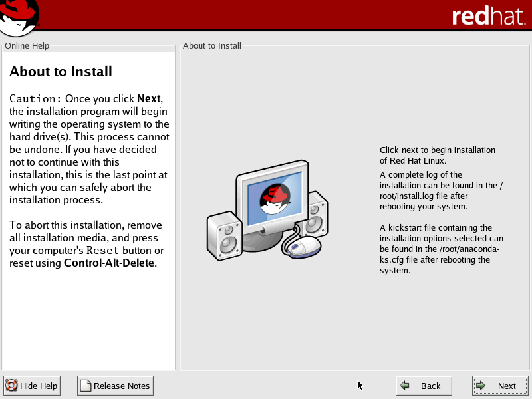
Task: Click the bold 'Control-Alt-Delete' text
Action: [109, 263]
